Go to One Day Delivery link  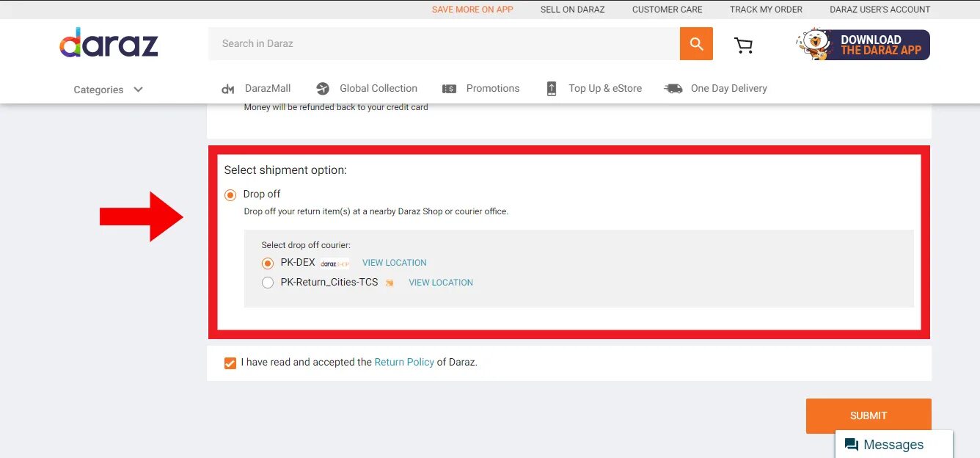coord(729,88)
